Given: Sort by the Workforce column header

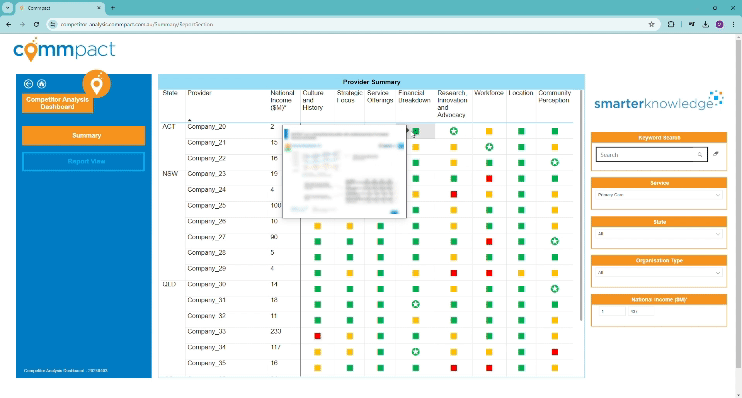Looking at the screenshot, I should click(489, 93).
